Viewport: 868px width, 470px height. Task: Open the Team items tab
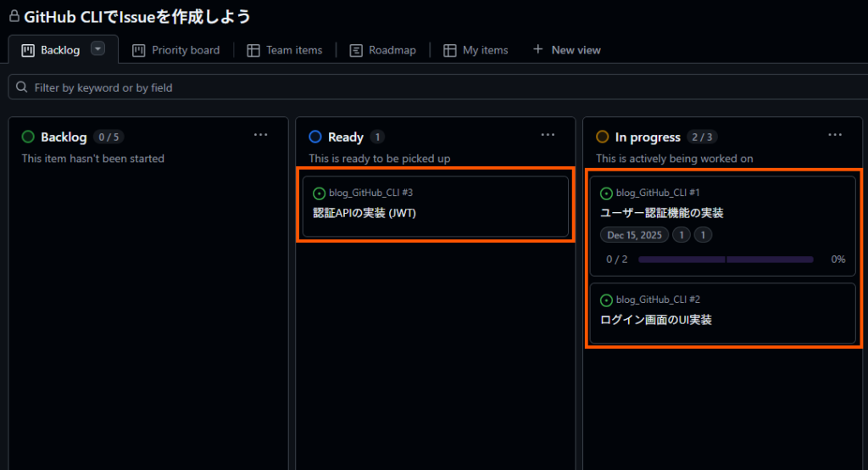(284, 50)
